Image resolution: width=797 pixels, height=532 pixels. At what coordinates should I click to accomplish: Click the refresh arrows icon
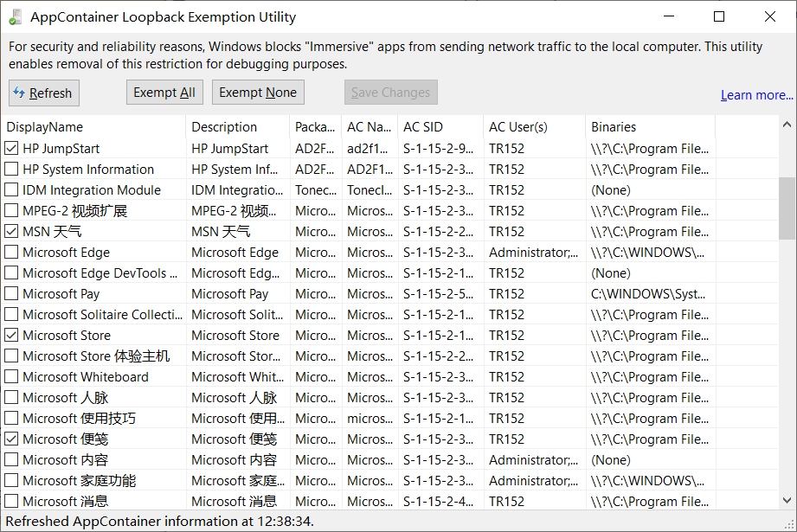tap(18, 93)
